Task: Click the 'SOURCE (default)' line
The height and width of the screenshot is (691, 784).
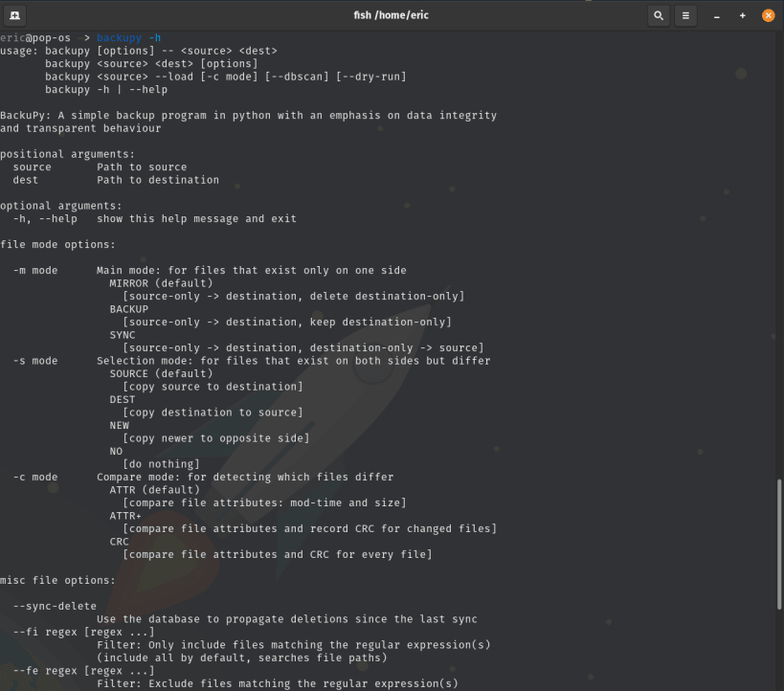Action: click(161, 374)
